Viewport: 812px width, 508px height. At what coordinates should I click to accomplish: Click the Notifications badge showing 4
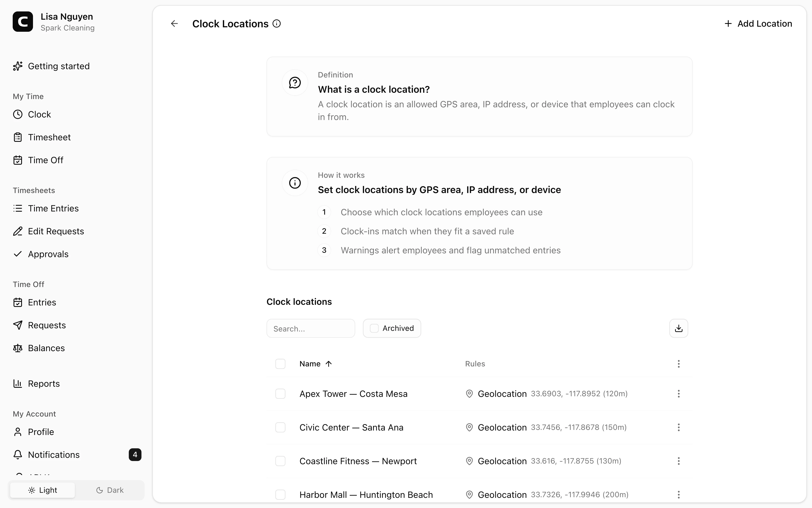(x=135, y=455)
